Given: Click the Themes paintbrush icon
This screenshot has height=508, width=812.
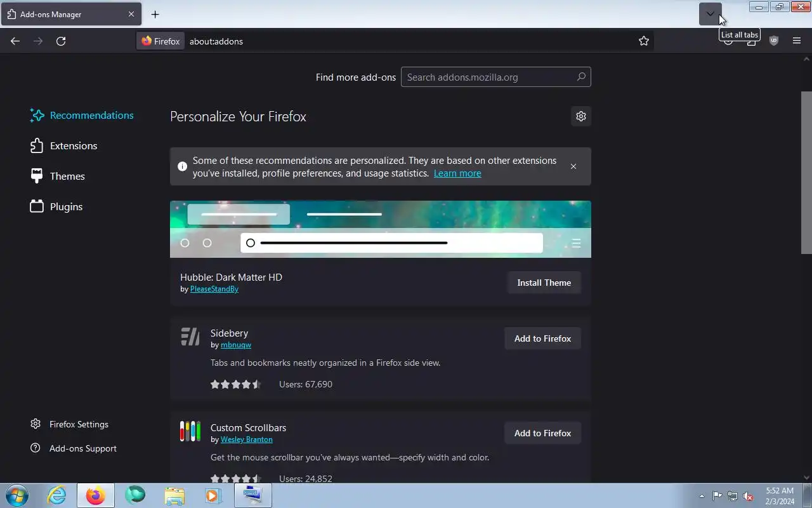Looking at the screenshot, I should pyautogui.click(x=37, y=176).
